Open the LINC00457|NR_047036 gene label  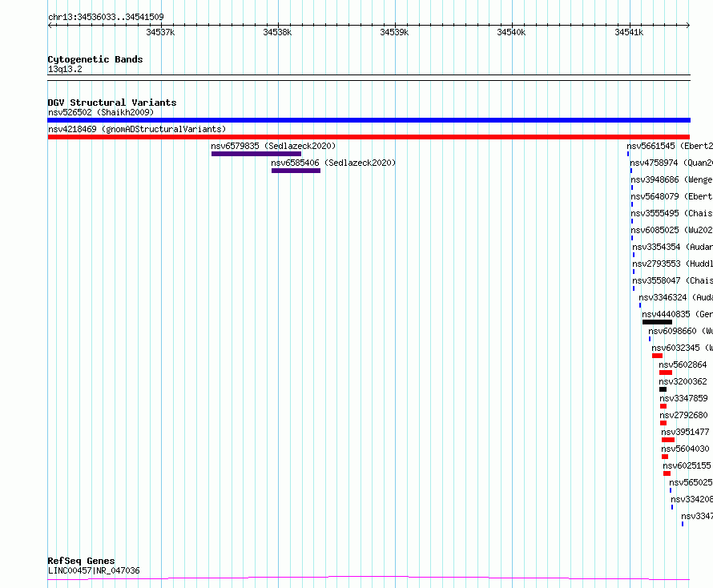[x=94, y=570]
